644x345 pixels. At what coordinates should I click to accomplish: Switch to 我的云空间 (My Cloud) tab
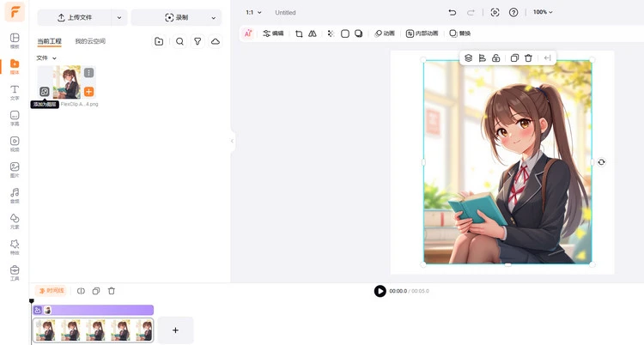(x=90, y=41)
